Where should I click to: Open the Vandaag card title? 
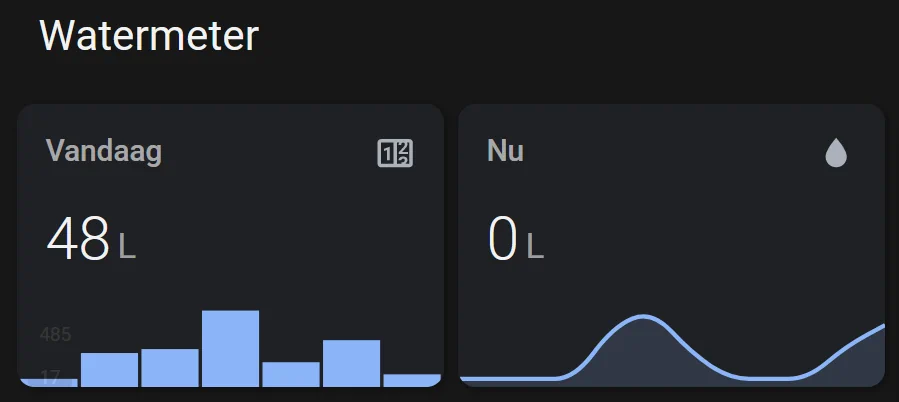(x=104, y=151)
